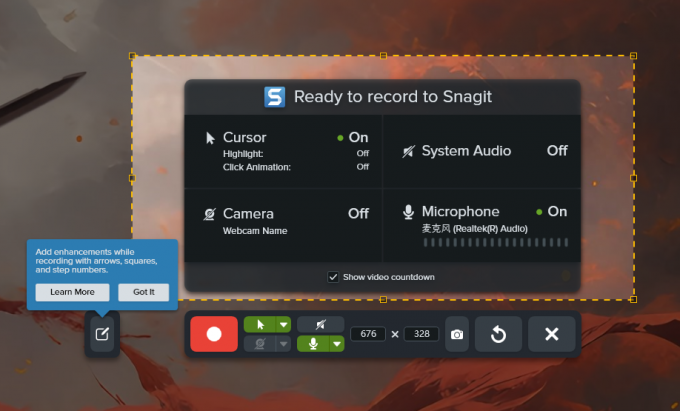
Task: Grab the top-left selection handle
Action: pos(132,55)
